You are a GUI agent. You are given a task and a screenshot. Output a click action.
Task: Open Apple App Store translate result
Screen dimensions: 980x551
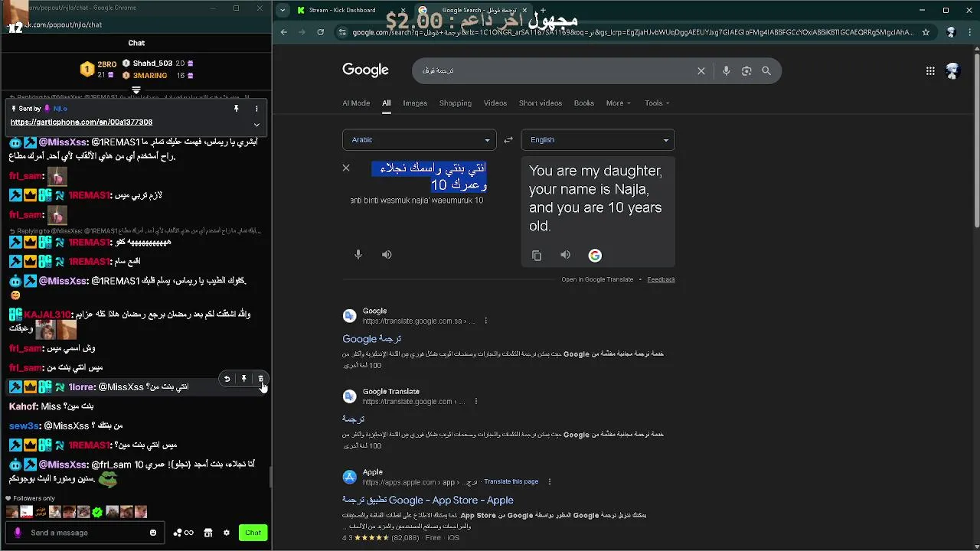coord(428,500)
